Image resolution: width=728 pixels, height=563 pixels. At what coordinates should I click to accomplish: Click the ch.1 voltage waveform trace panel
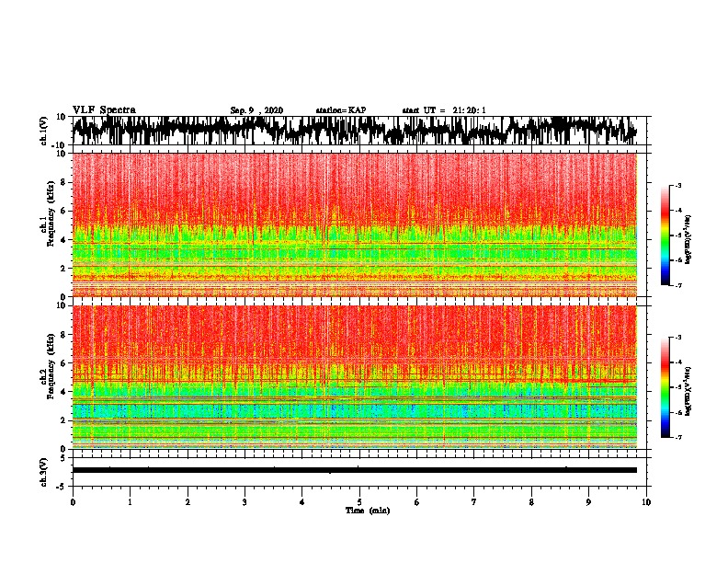point(358,131)
